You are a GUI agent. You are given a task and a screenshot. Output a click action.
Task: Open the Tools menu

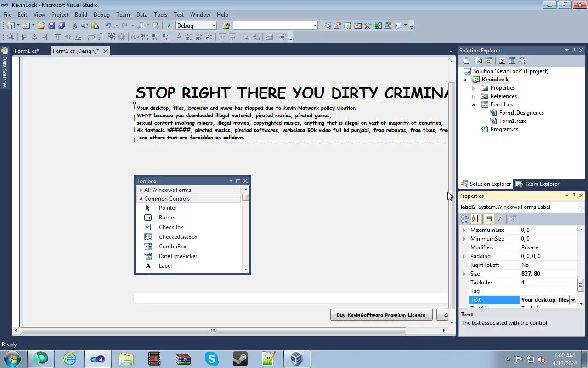160,15
